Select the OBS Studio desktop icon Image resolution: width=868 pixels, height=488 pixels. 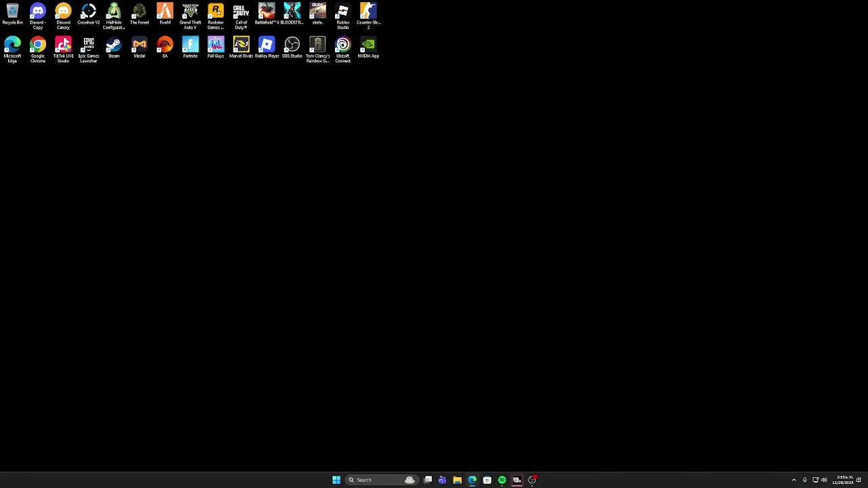[292, 48]
